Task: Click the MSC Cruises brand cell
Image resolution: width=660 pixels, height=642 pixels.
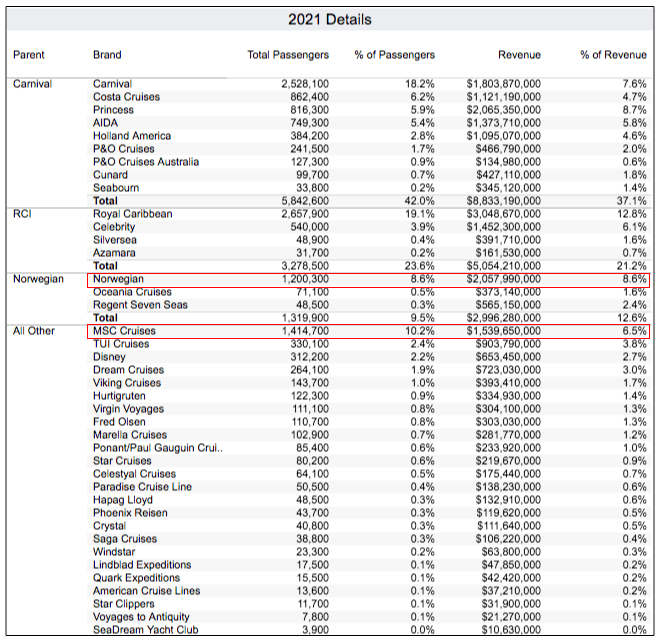Action: click(x=124, y=331)
